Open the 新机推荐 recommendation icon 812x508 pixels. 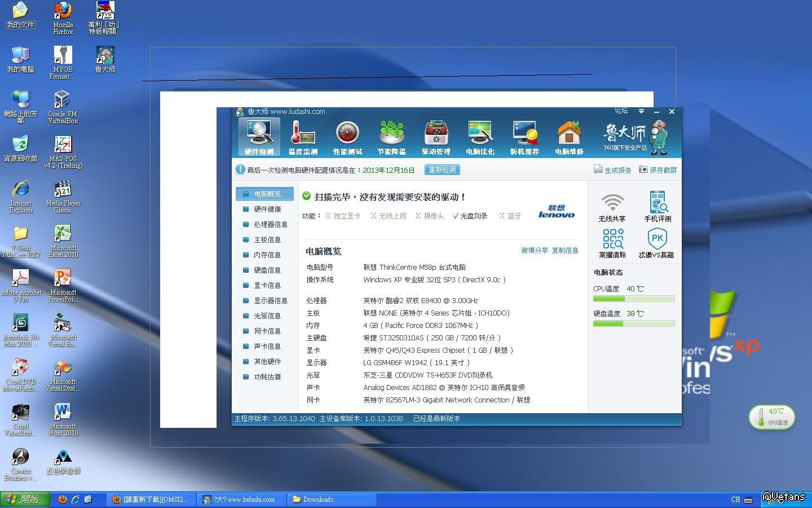point(524,137)
